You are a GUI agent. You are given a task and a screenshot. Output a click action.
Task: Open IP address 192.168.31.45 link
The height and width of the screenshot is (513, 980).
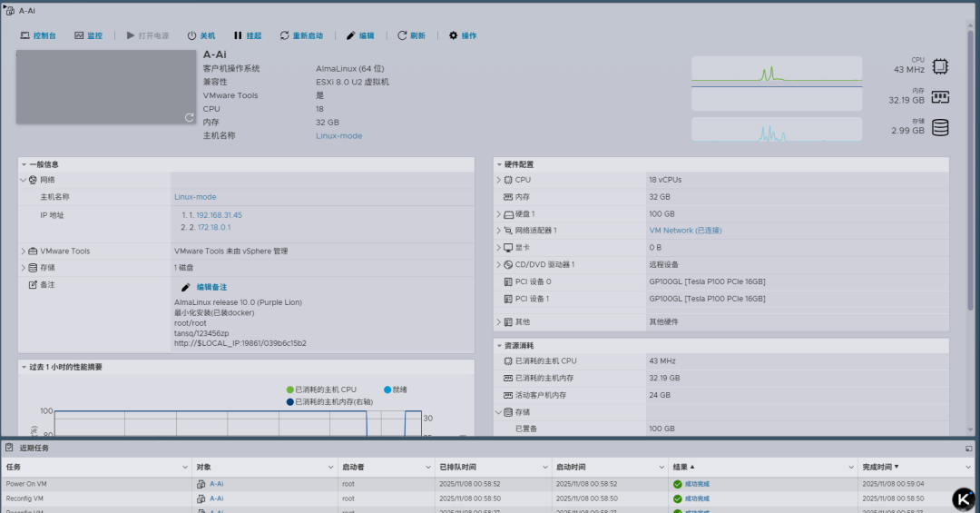click(x=219, y=215)
